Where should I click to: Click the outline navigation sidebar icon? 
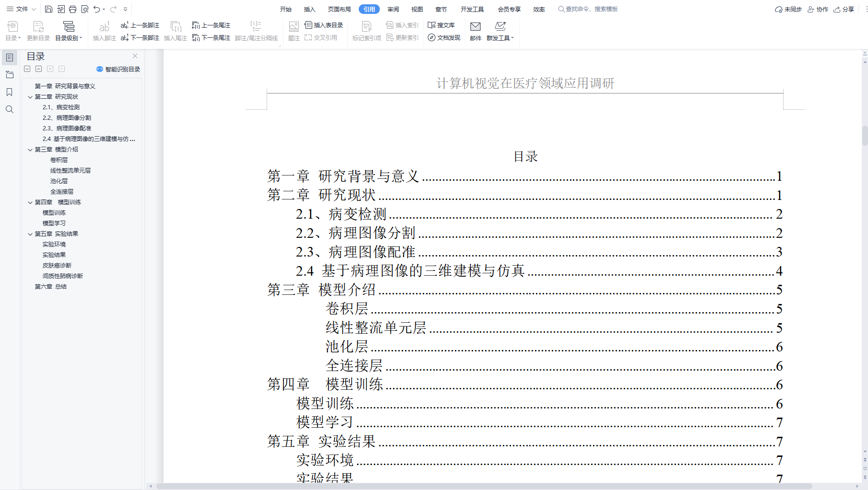(9, 58)
